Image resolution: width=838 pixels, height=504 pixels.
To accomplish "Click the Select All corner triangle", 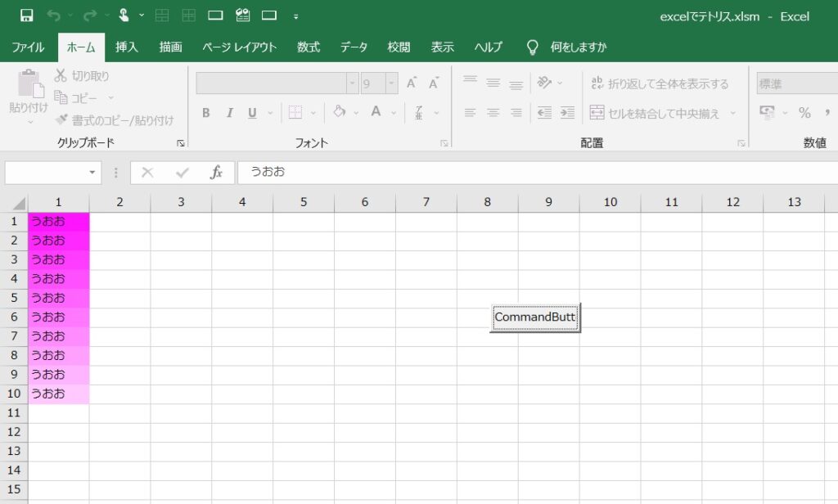I will coord(19,203).
